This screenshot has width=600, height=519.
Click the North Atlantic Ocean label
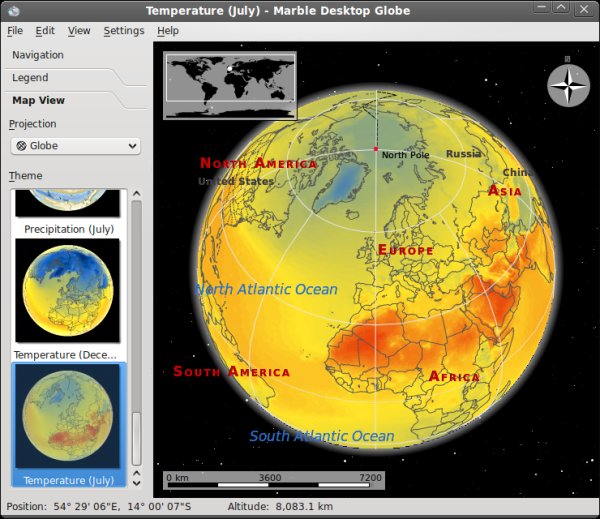pos(266,289)
